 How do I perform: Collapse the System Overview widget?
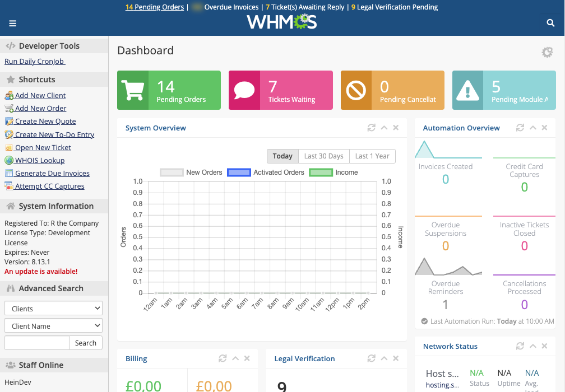(384, 128)
